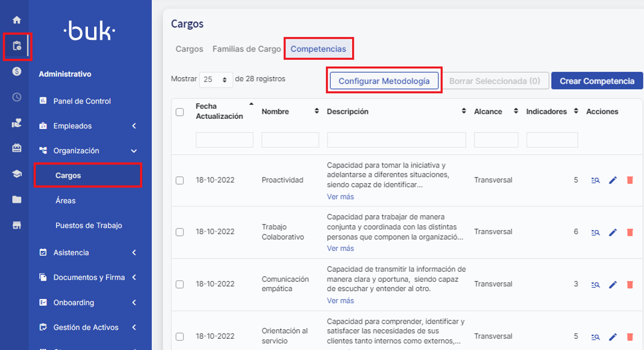The image size is (644, 350).
Task: Edit the Proactividad competency with pencil icon
Action: 613,180
